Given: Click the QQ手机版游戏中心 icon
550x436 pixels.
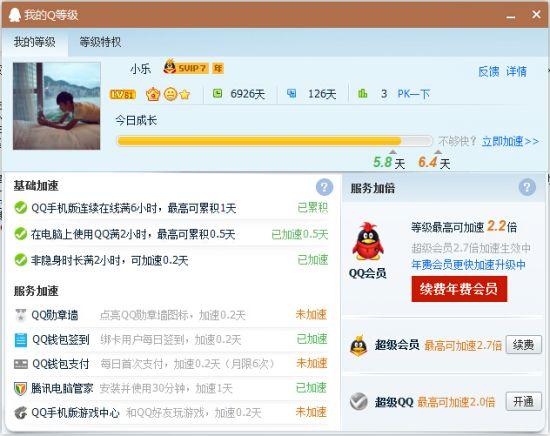Looking at the screenshot, I should pos(21,412).
